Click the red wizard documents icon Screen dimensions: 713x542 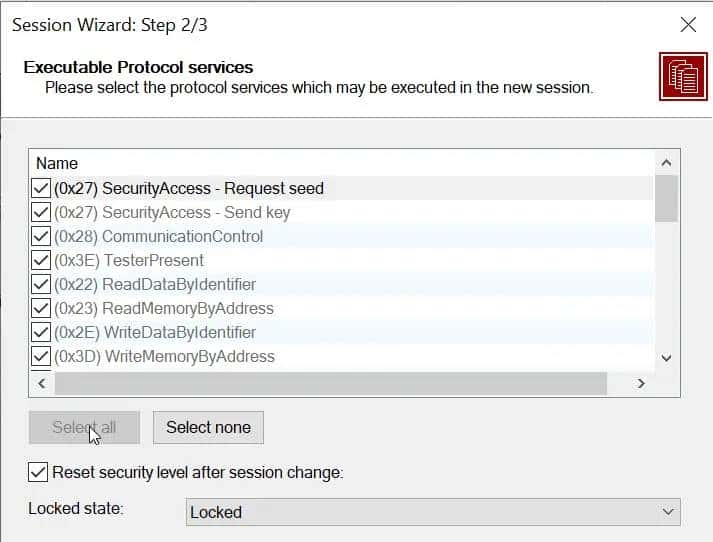tap(683, 77)
